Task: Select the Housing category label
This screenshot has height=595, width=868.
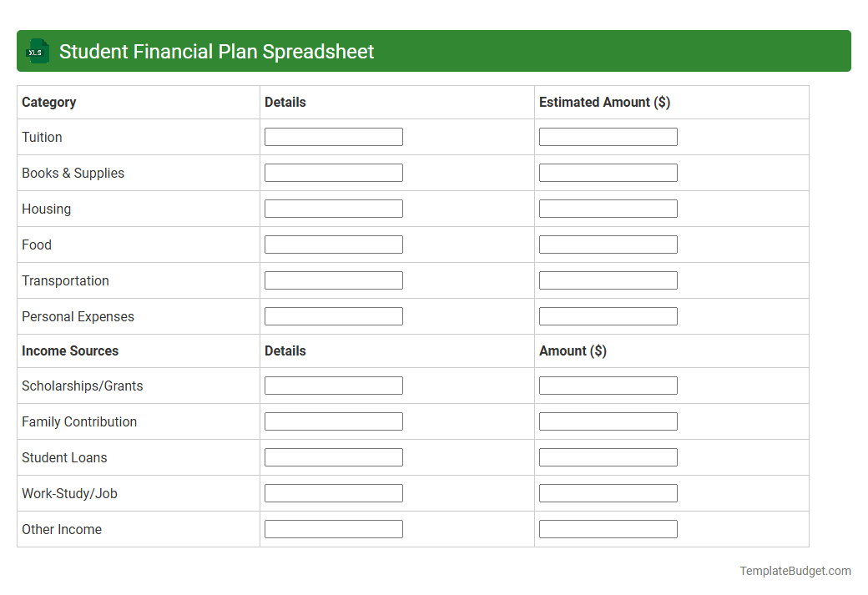Action: click(x=46, y=209)
